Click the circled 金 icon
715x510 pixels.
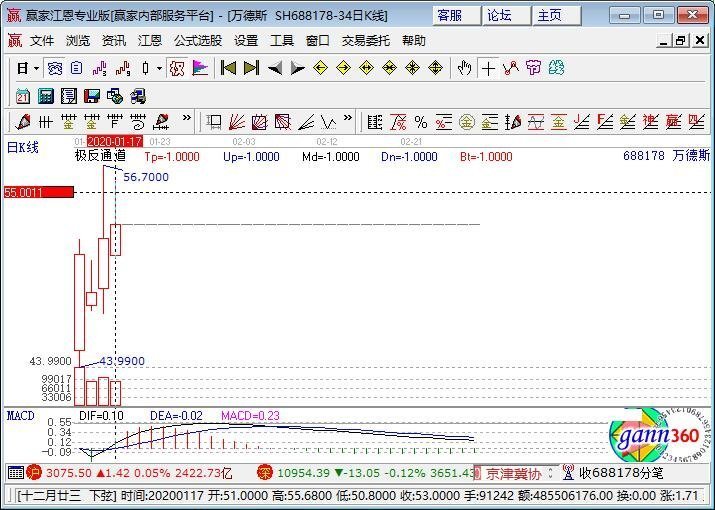[x=466, y=122]
